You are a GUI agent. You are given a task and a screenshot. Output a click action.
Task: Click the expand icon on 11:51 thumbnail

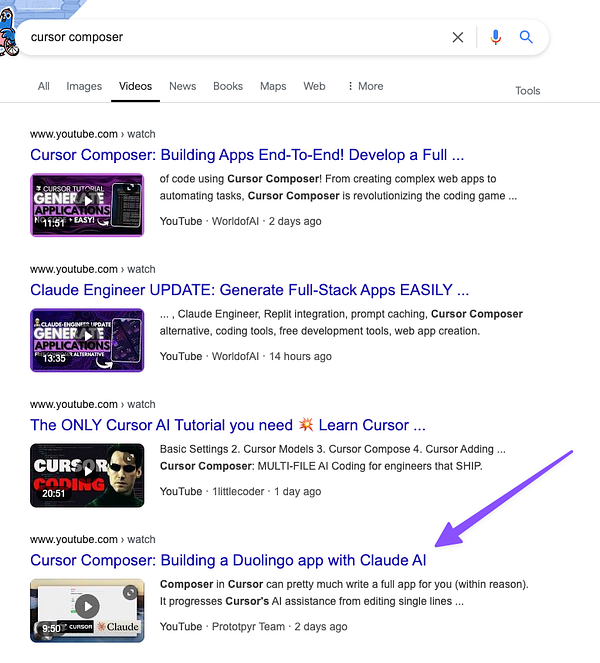(x=130, y=187)
